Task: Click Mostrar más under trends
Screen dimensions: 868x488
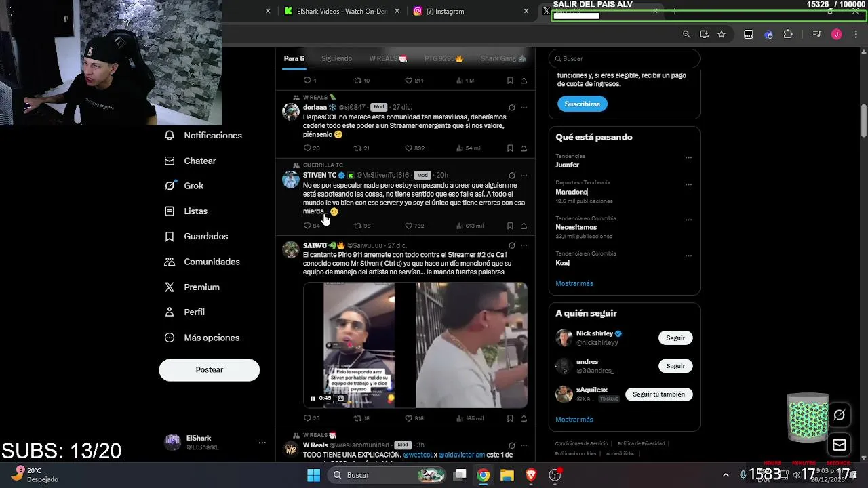Action: [x=574, y=283]
